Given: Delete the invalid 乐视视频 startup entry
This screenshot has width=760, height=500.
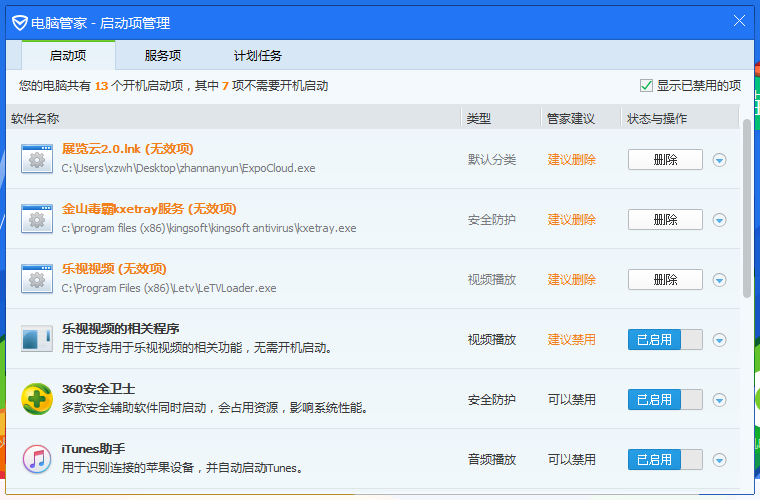Looking at the screenshot, I should coord(665,280).
